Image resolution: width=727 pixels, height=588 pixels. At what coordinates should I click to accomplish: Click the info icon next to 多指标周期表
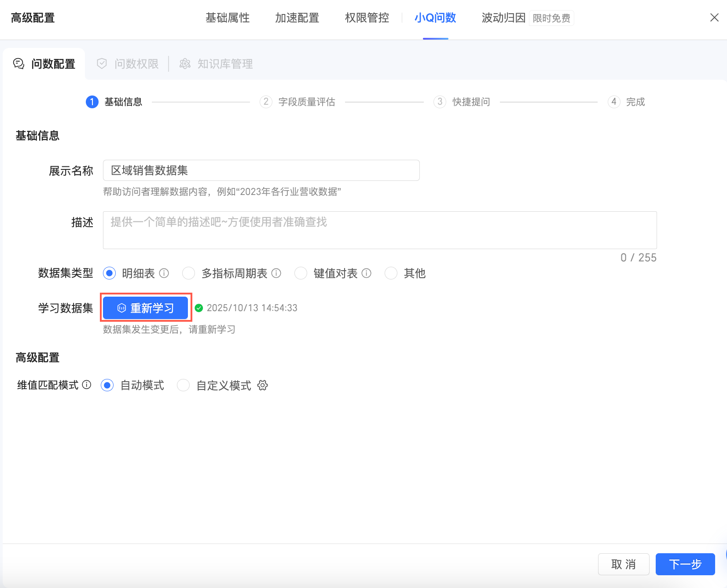tap(276, 273)
